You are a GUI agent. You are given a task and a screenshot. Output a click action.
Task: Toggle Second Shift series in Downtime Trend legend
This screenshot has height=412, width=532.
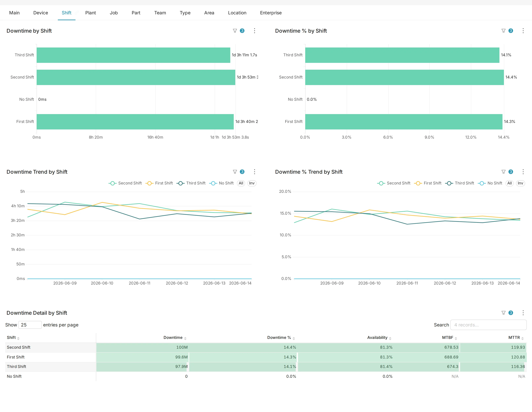[125, 183]
